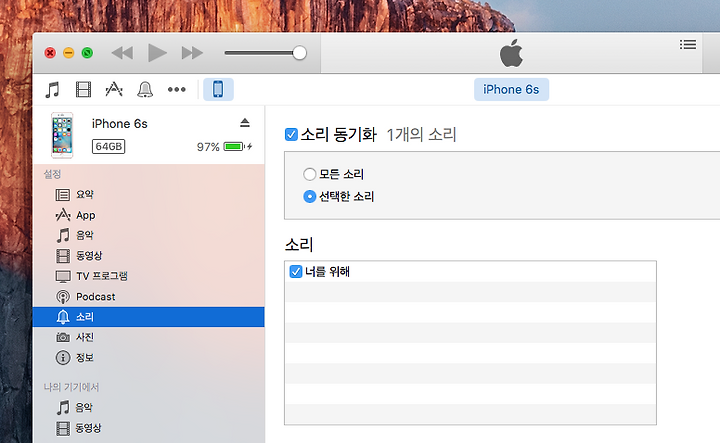This screenshot has height=443, width=720.
Task: Adjust the volume slider knob
Action: 299,53
